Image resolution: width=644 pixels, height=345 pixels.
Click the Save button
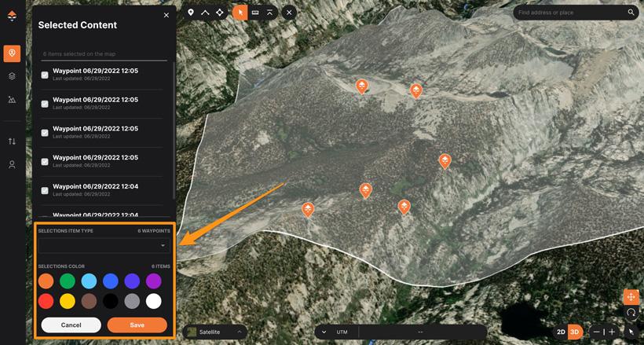(x=137, y=325)
